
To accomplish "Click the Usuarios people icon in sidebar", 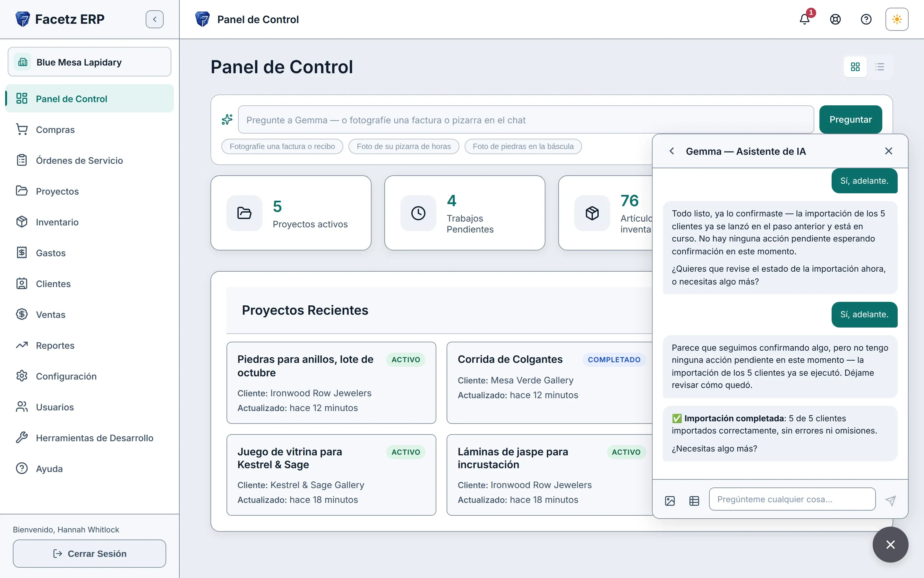I will click(22, 407).
